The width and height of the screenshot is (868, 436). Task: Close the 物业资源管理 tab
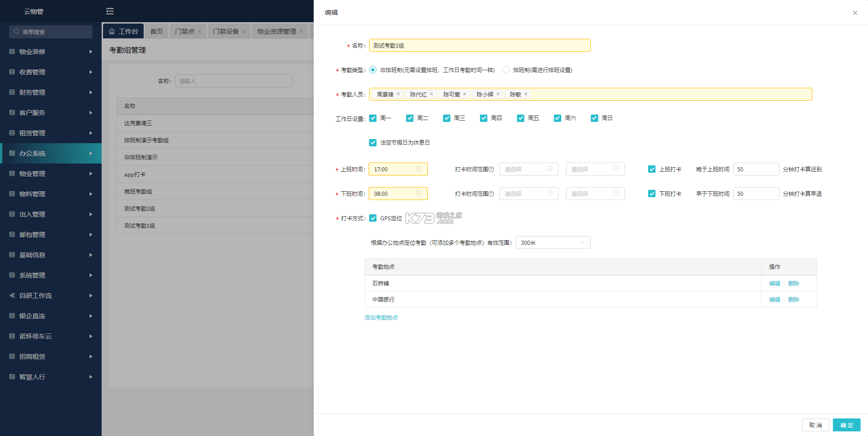(301, 32)
